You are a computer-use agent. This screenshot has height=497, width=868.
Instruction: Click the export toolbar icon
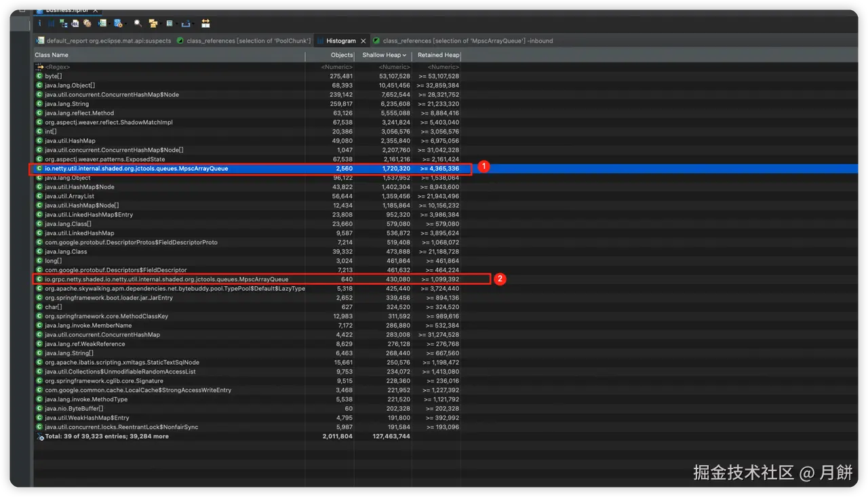coord(186,24)
